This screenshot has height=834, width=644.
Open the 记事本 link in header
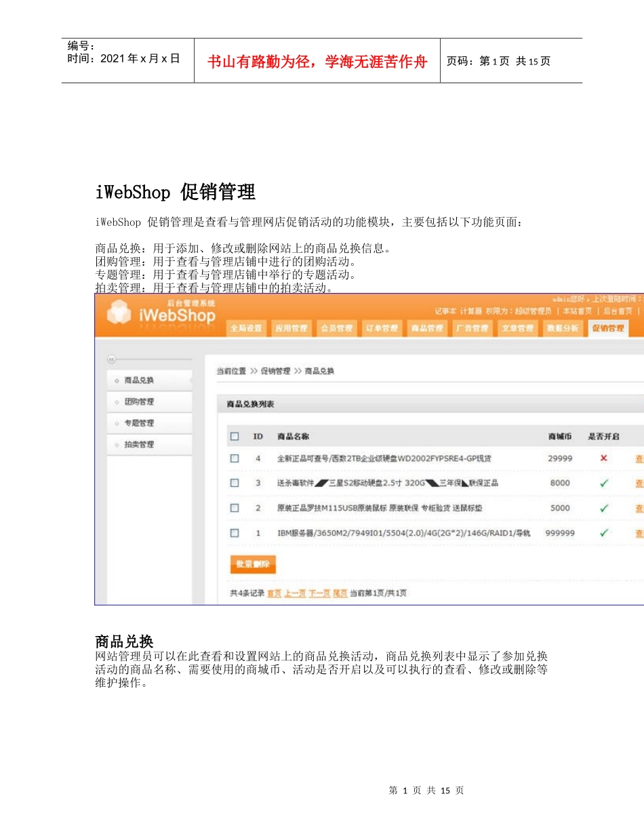coord(445,311)
